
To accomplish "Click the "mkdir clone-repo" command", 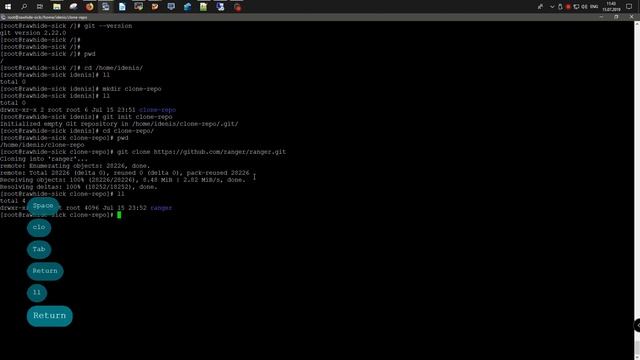I will [x=132, y=89].
